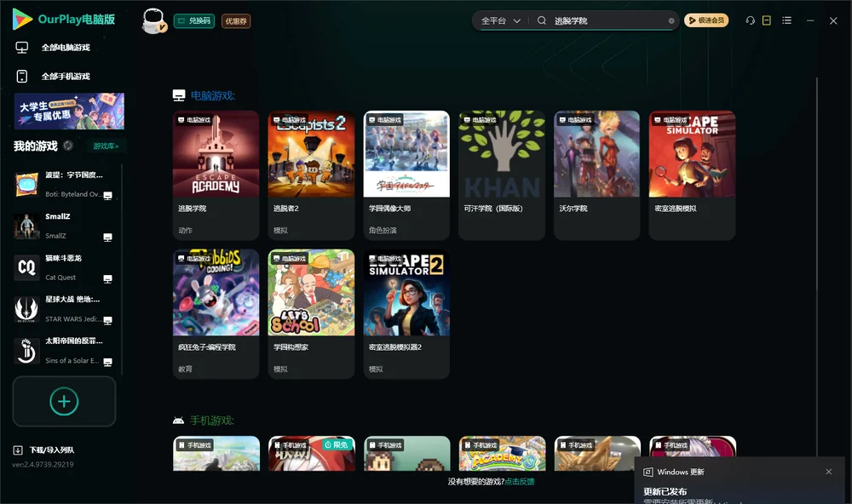Open the 密室逃脱模拟器2 card
This screenshot has height=504, width=852.
pyautogui.click(x=406, y=314)
